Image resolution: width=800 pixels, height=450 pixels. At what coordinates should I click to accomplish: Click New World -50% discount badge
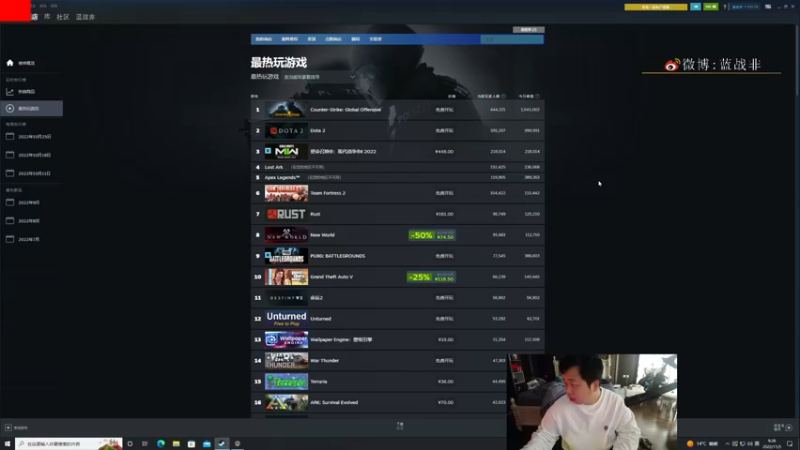[x=421, y=235]
